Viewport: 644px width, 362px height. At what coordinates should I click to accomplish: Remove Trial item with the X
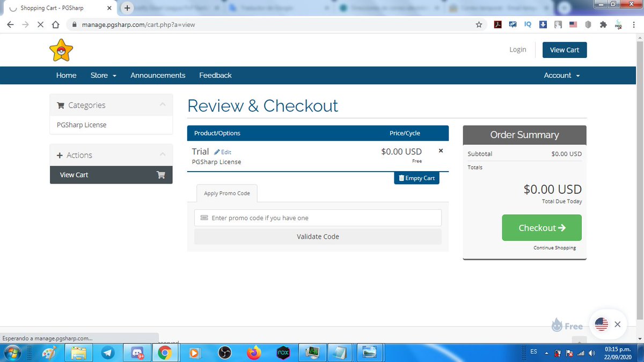[441, 151]
